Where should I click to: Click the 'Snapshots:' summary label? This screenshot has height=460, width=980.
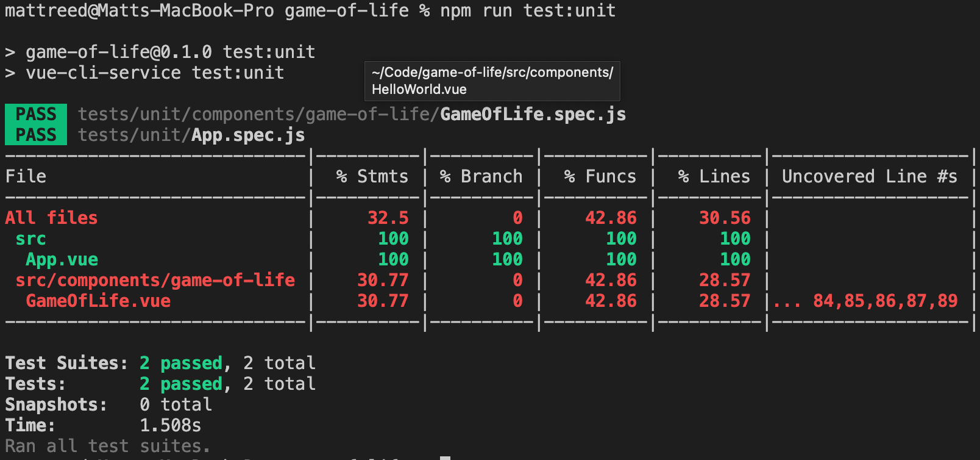pos(56,404)
